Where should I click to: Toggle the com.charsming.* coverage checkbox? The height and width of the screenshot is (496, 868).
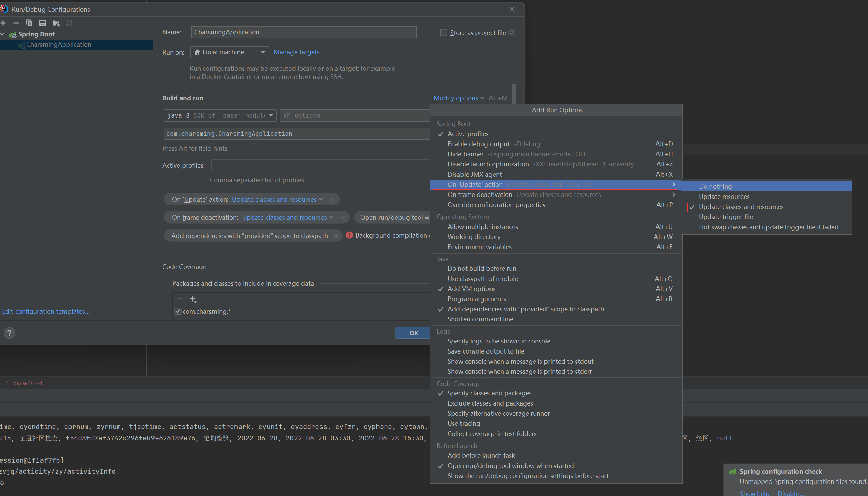pyautogui.click(x=178, y=311)
